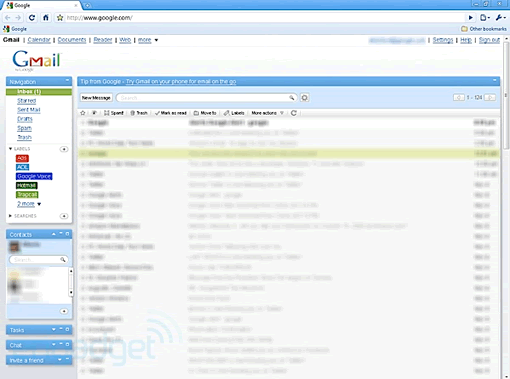Refresh the message list icon
Screen dimensions: 510x379
pos(293,113)
